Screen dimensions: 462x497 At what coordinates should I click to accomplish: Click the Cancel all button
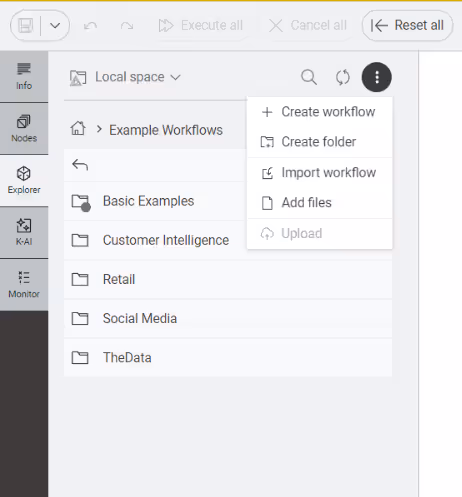click(x=308, y=26)
